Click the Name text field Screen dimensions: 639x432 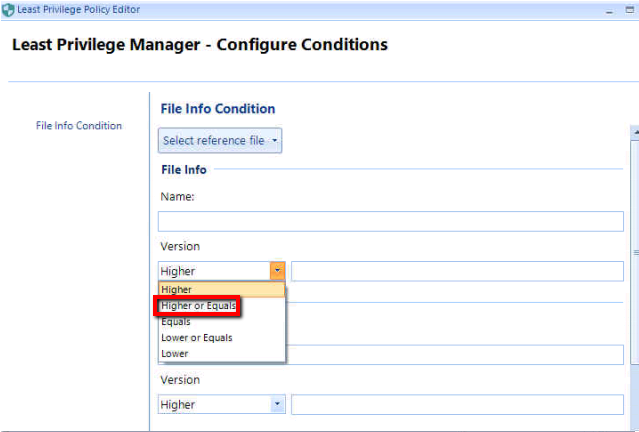click(x=390, y=221)
